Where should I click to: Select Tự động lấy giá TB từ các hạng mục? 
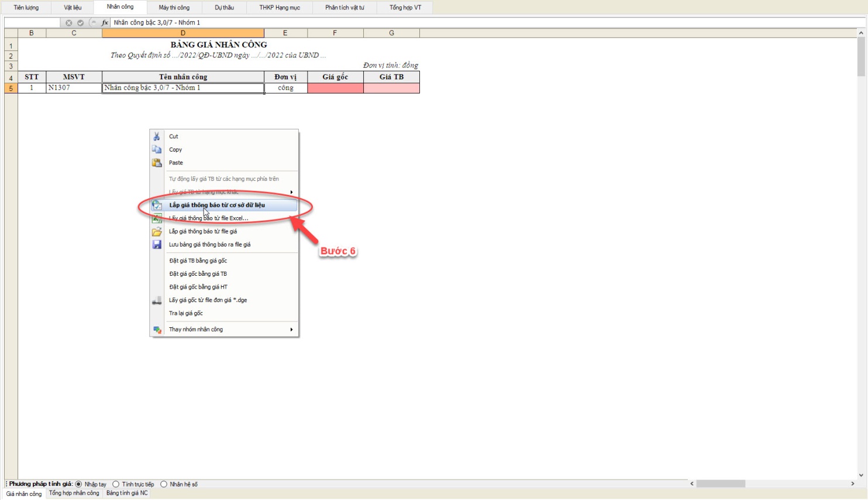(x=224, y=179)
